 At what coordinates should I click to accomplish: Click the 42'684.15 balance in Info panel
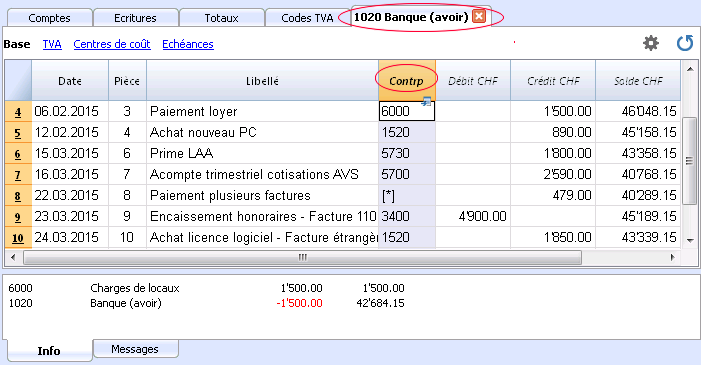(380, 303)
